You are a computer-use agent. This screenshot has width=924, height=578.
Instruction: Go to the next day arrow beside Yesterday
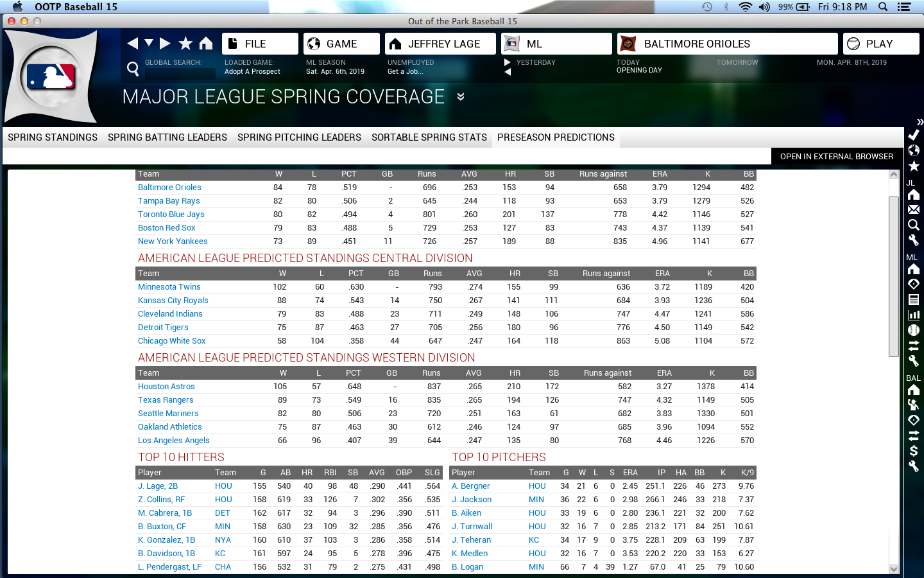[x=508, y=62]
